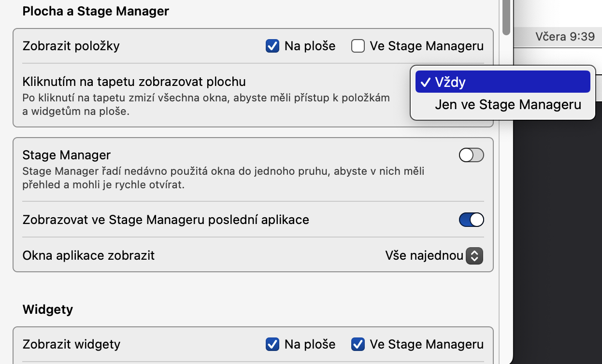Open the "Vše najednou" popup arrows
The height and width of the screenshot is (364, 602).
pos(474,255)
